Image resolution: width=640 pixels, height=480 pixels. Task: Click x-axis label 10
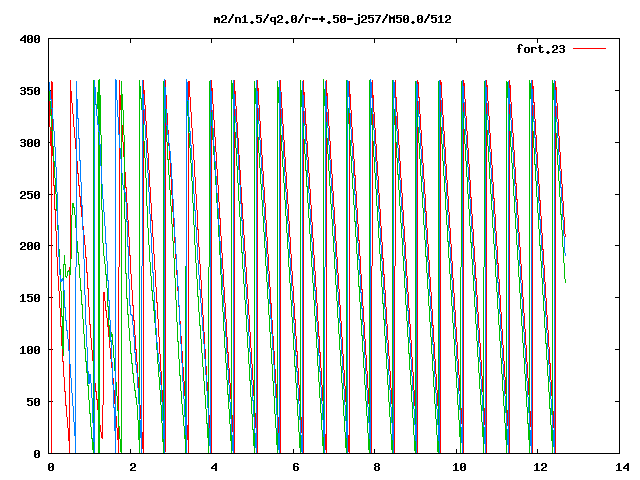coord(459,467)
